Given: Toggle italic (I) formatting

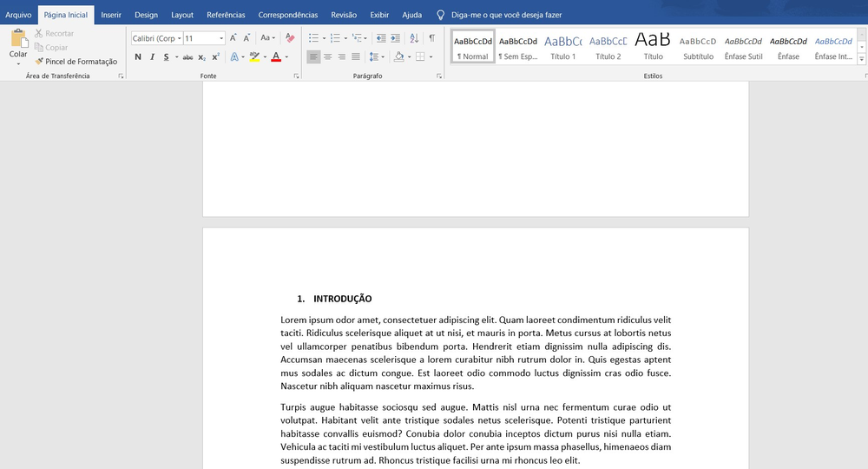Looking at the screenshot, I should pos(152,56).
